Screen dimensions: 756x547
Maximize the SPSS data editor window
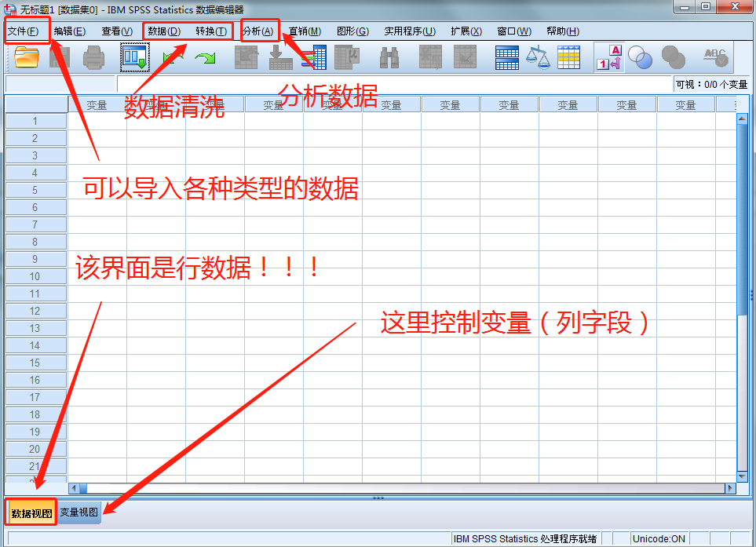706,7
